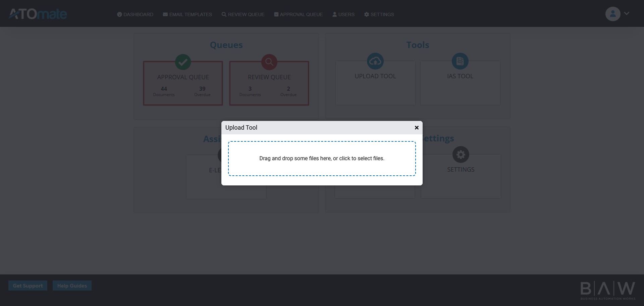Open the Review Queue card
This screenshot has width=644, height=306.
(x=269, y=83)
